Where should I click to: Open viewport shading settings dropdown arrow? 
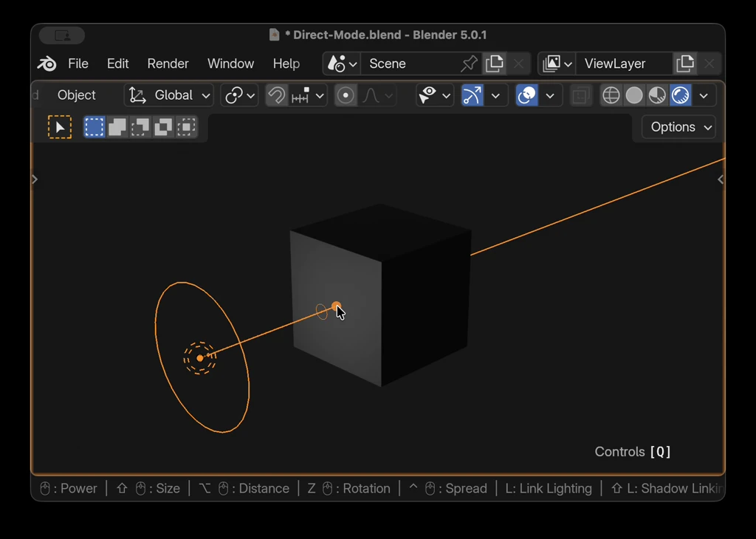point(704,95)
